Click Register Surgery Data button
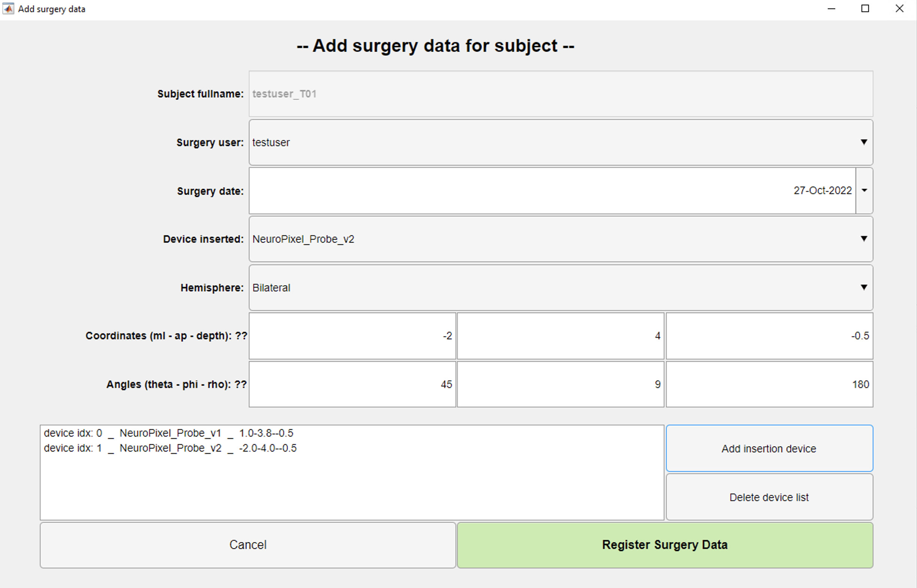 pos(665,545)
